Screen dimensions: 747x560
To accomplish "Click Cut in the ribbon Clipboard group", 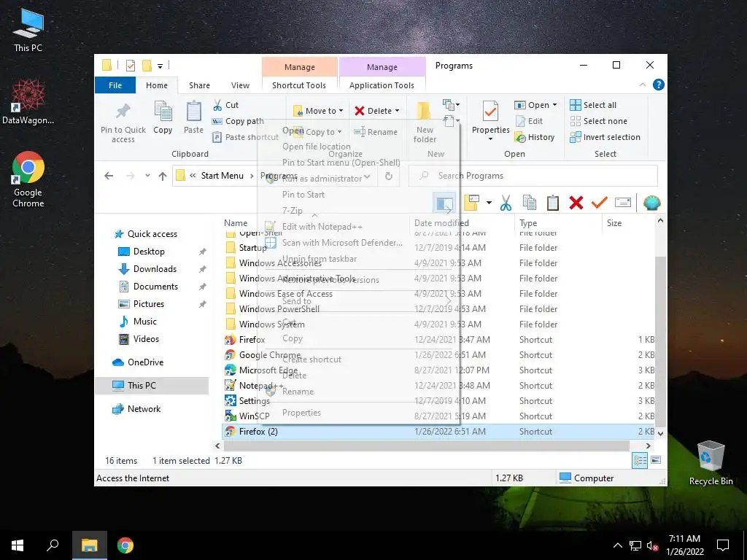I will point(225,105).
